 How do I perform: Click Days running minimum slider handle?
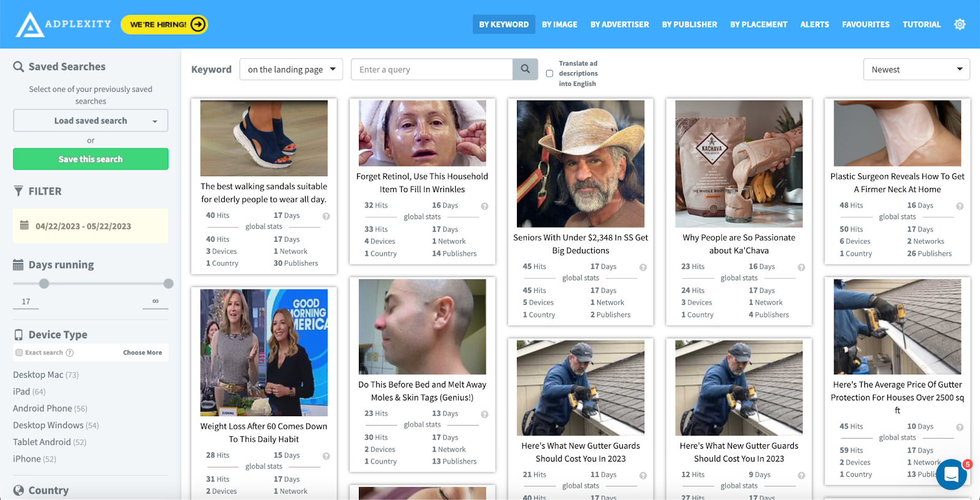[x=44, y=283]
